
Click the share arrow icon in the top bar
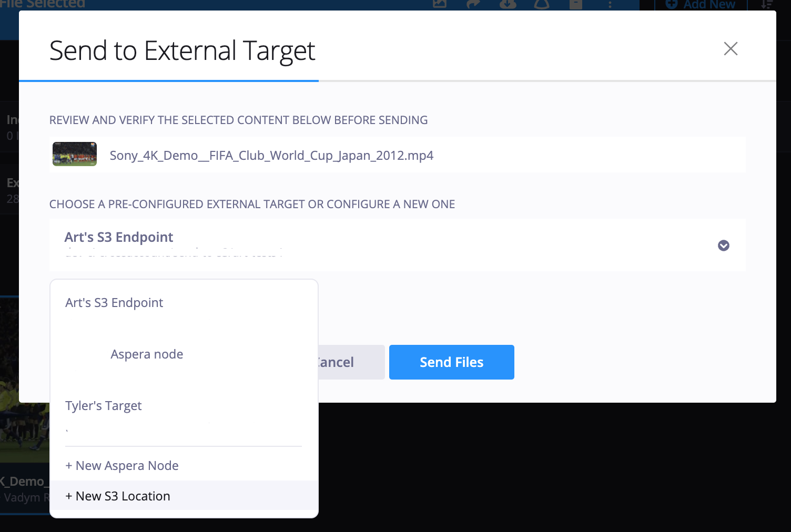(x=473, y=5)
